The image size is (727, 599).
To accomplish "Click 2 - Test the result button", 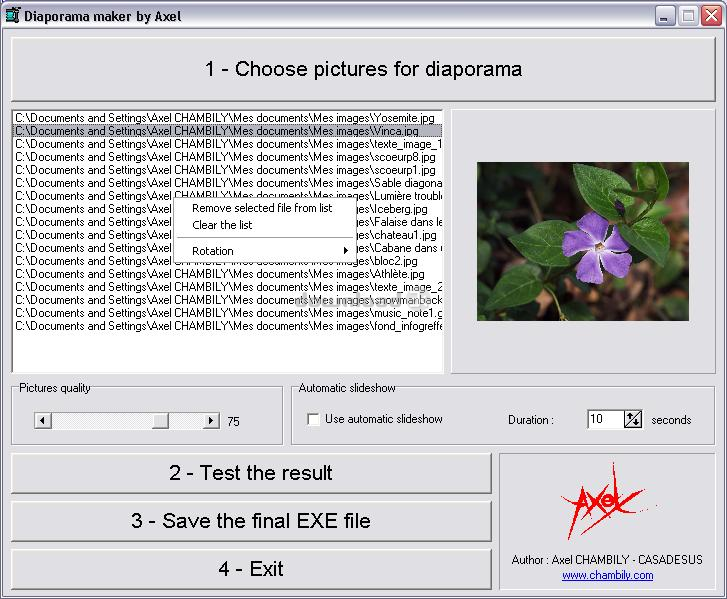I will tap(251, 473).
